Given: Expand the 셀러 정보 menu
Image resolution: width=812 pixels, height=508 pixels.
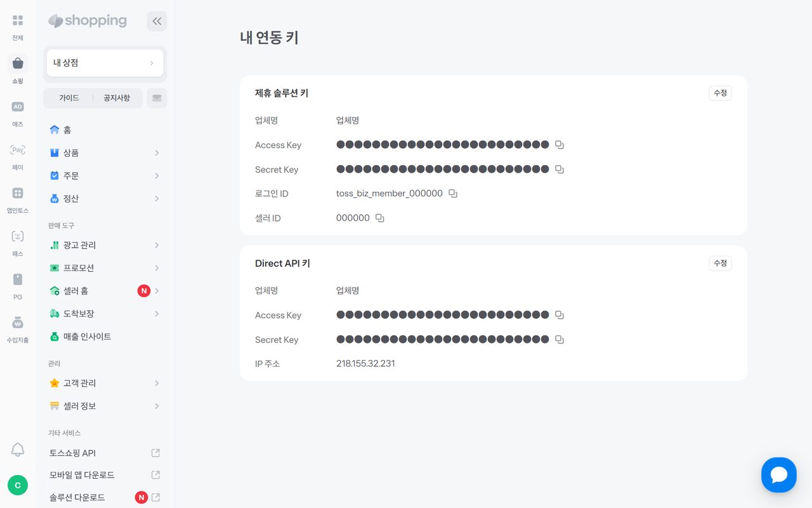Looking at the screenshot, I should [105, 406].
